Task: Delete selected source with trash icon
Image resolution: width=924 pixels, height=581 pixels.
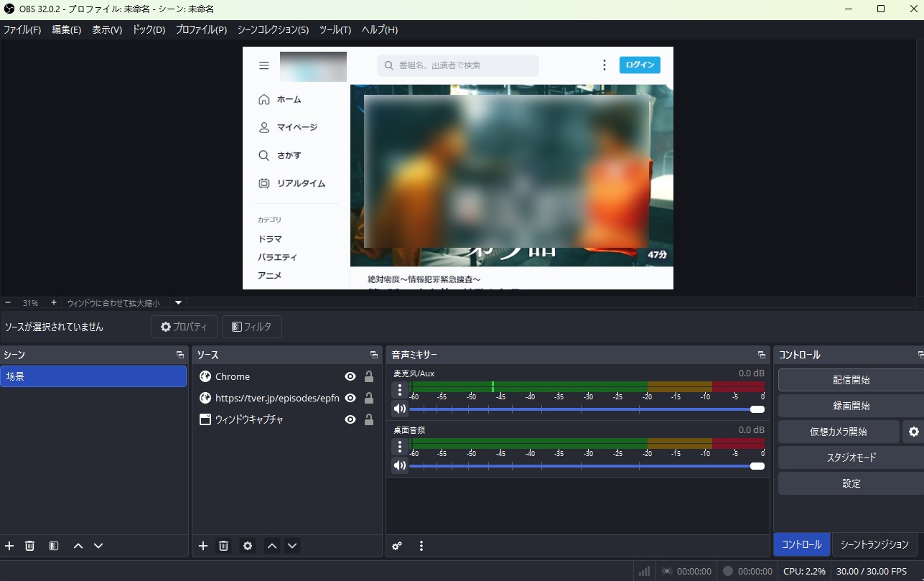Action: pos(223,546)
